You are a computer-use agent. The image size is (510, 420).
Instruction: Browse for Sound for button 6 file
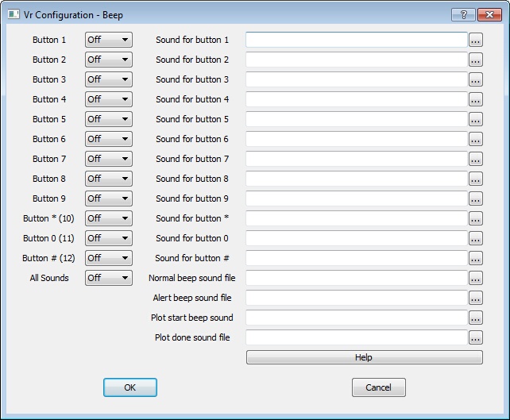point(476,139)
